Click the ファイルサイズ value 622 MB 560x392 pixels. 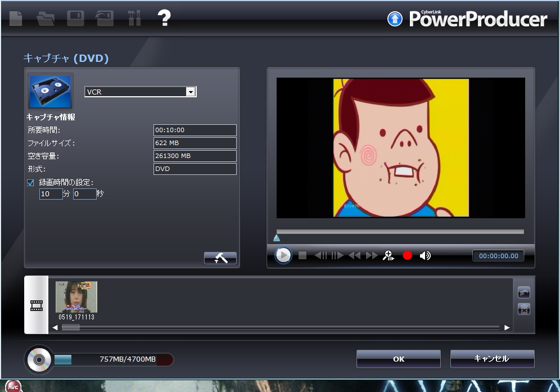click(195, 143)
